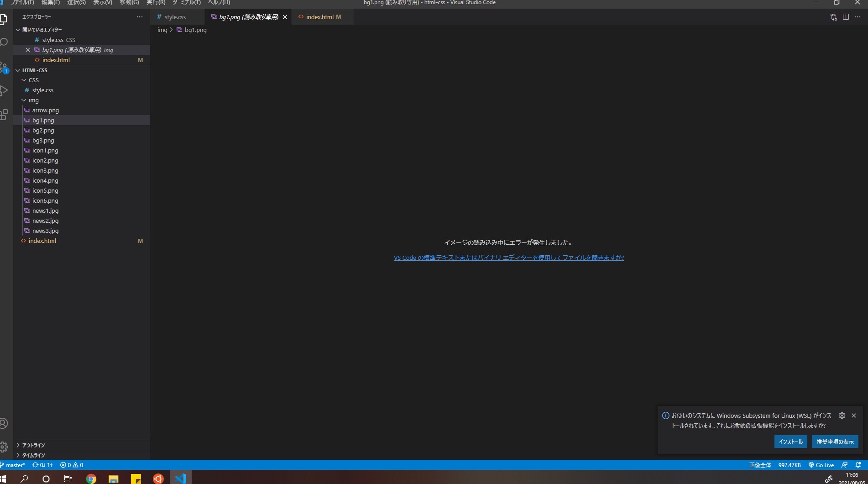Open the Search view icon
This screenshot has height=484, width=868.
coord(4,41)
